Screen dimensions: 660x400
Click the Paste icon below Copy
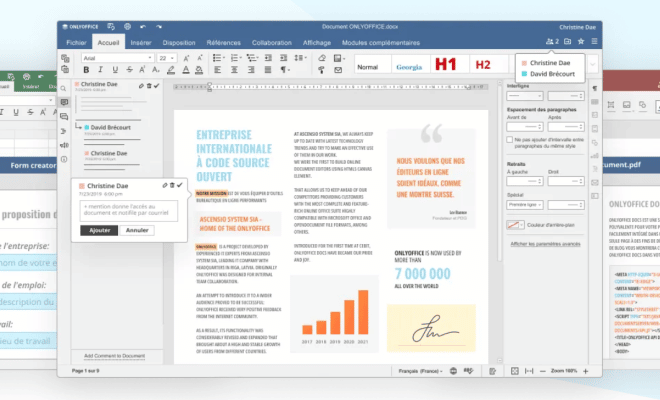(x=65, y=69)
